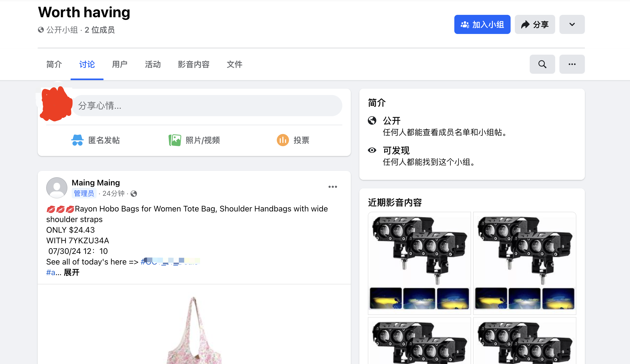This screenshot has height=364, width=630.
Task: Switch to the 用户 tab
Action: point(119,64)
